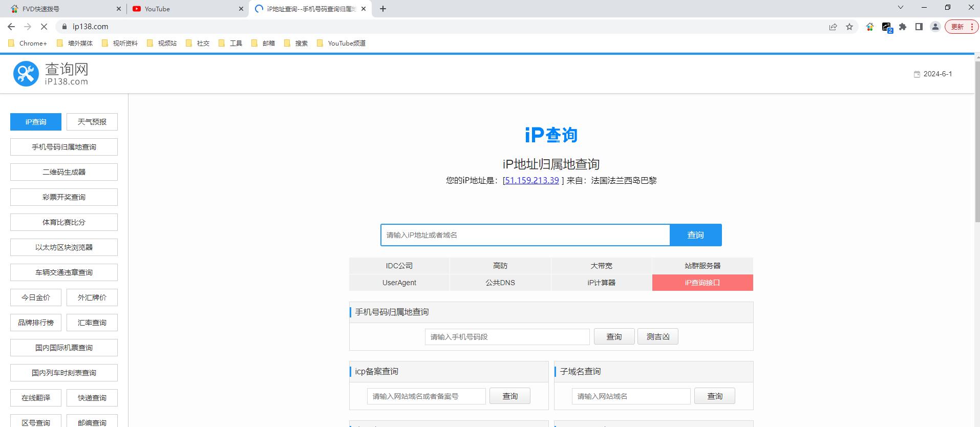Click the blue 查询 IP search button
This screenshot has width=980, height=427.
696,235
